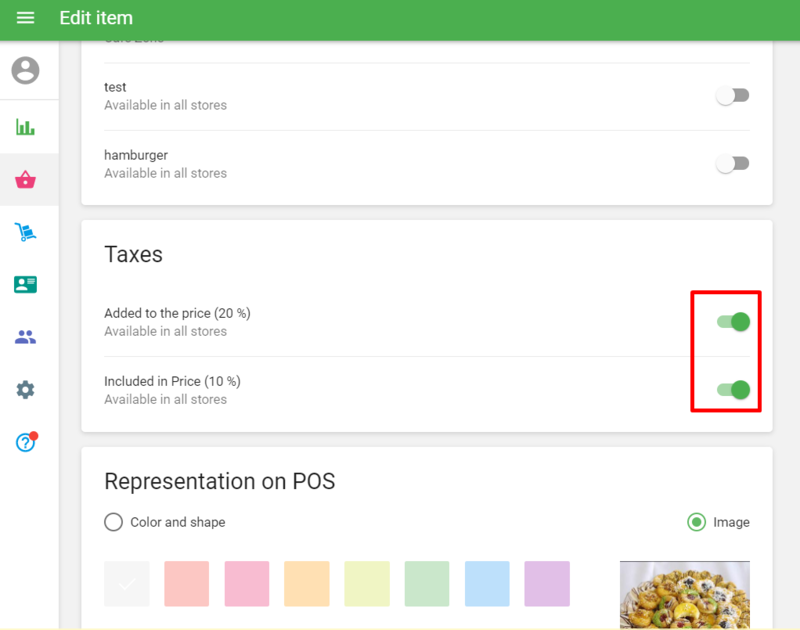
Task: Choose the purple color swatch
Action: coord(547,584)
